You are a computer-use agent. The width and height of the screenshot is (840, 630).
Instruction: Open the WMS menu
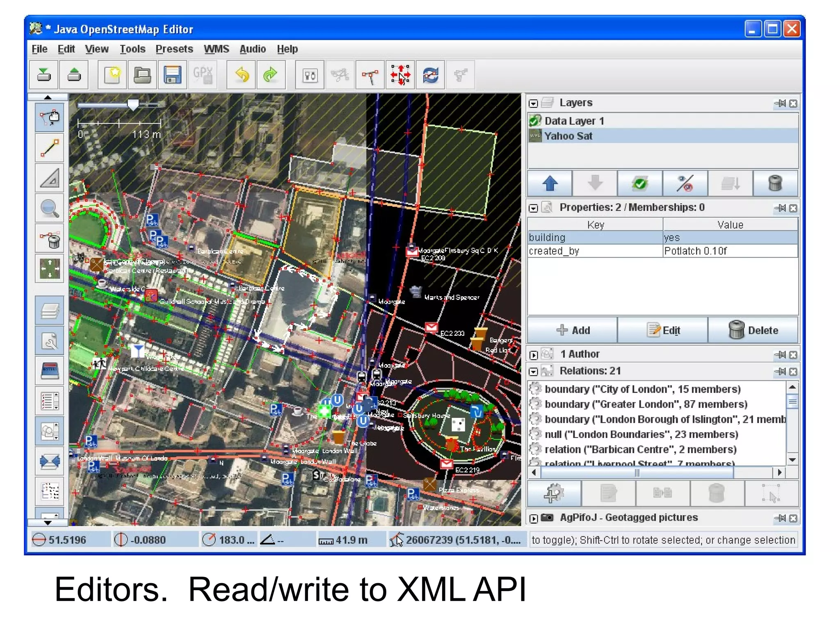point(217,49)
